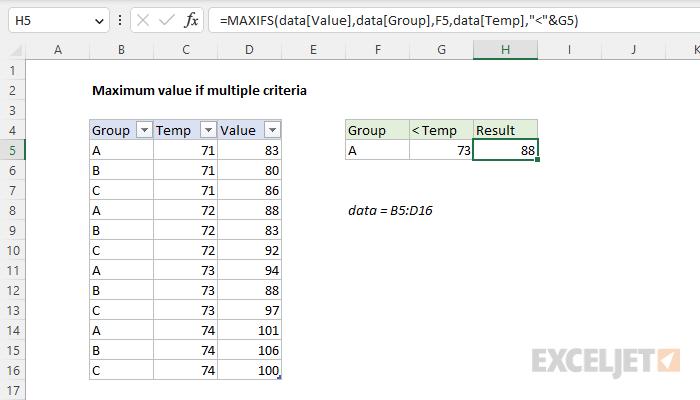The image size is (700, 400).
Task: Click the Result cell showing 88
Action: pos(505,150)
